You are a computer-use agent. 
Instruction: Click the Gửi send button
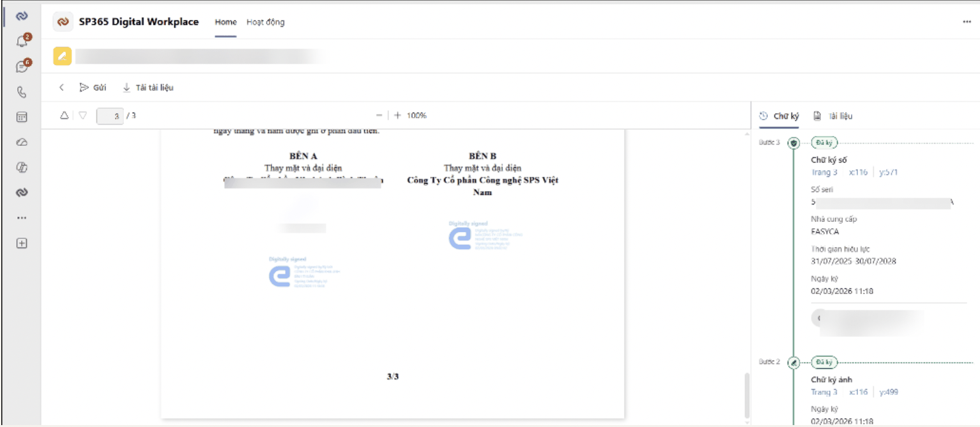click(x=93, y=88)
